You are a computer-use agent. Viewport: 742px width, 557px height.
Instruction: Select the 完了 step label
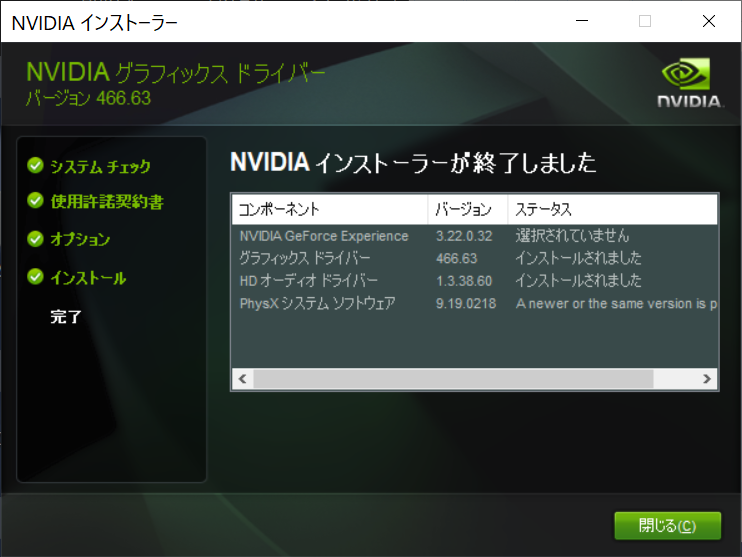click(x=66, y=317)
